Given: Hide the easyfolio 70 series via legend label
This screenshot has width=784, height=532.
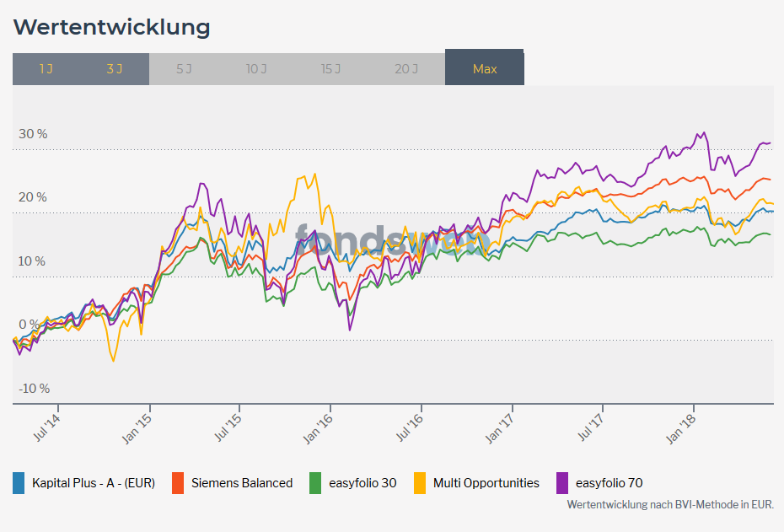Looking at the screenshot, I should point(609,483).
